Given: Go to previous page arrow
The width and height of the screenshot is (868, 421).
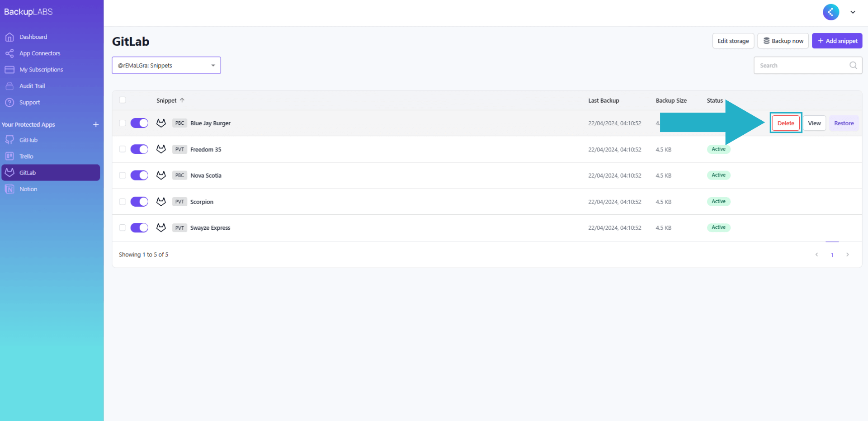Looking at the screenshot, I should 816,255.
